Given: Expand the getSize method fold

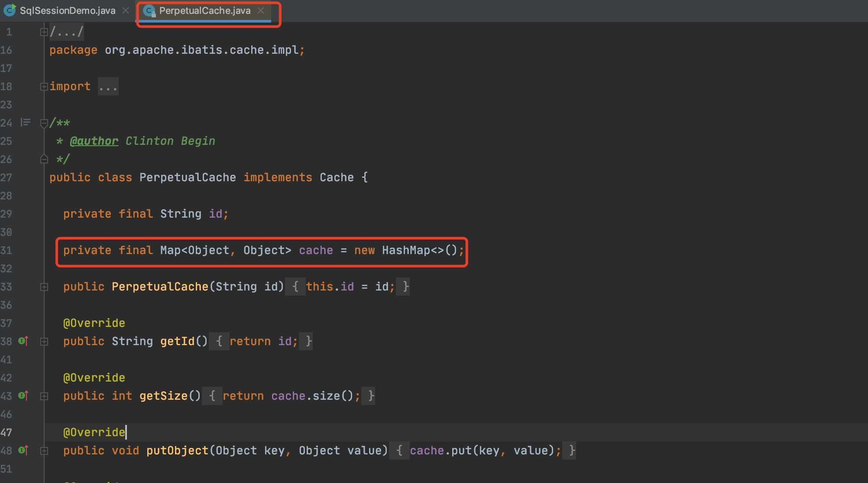Looking at the screenshot, I should (44, 396).
